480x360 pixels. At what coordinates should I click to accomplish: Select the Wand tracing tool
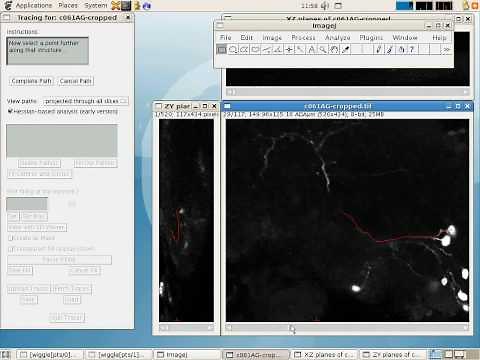tap(301, 50)
